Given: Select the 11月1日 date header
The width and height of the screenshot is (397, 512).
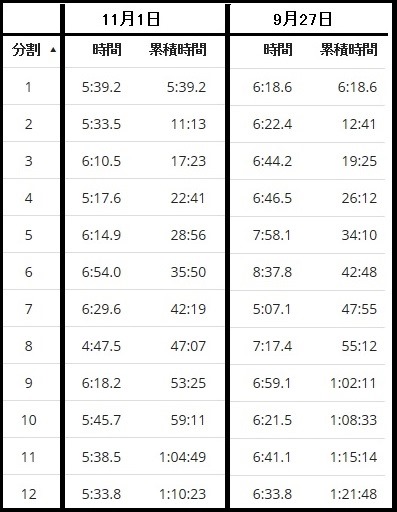Looking at the screenshot, I should (131, 19).
